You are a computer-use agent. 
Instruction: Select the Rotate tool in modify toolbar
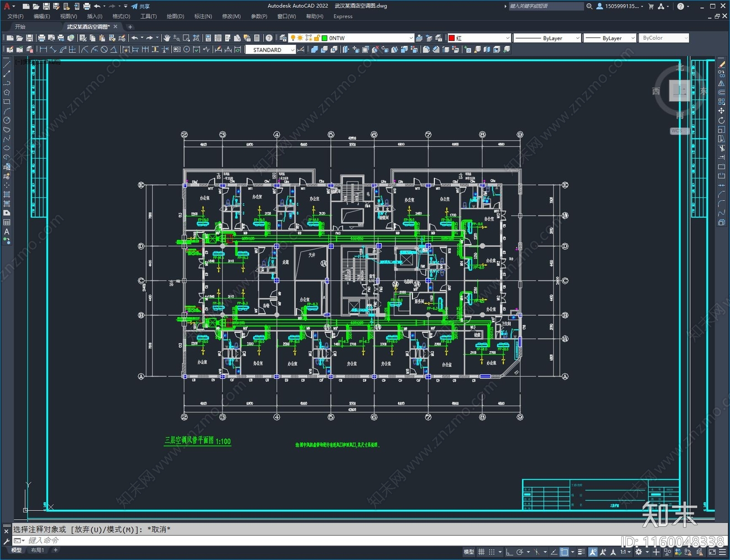[721, 120]
